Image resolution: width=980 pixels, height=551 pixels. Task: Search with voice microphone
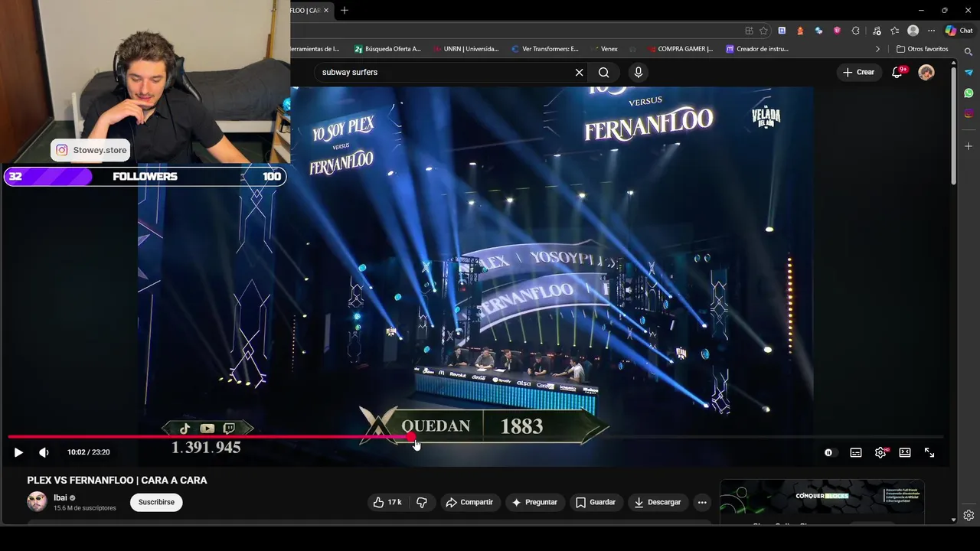point(639,72)
